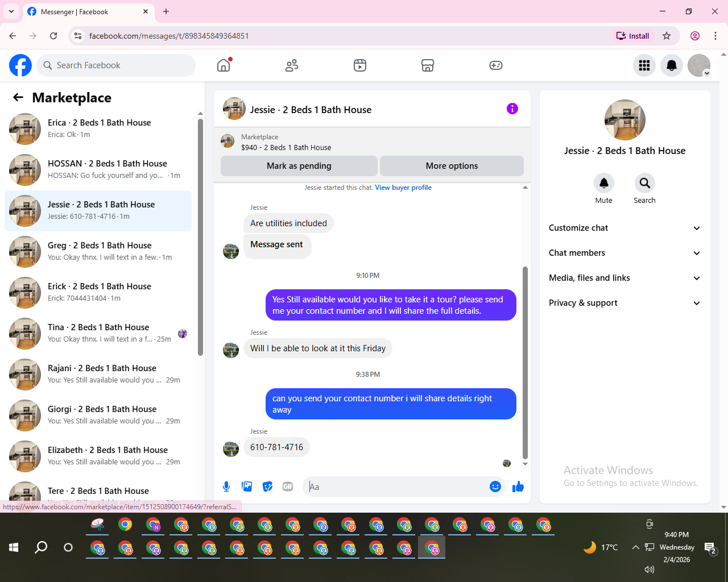728x582 pixels.
Task: Click Jessie's 610-781-4716 message bubble
Action: pos(276,447)
